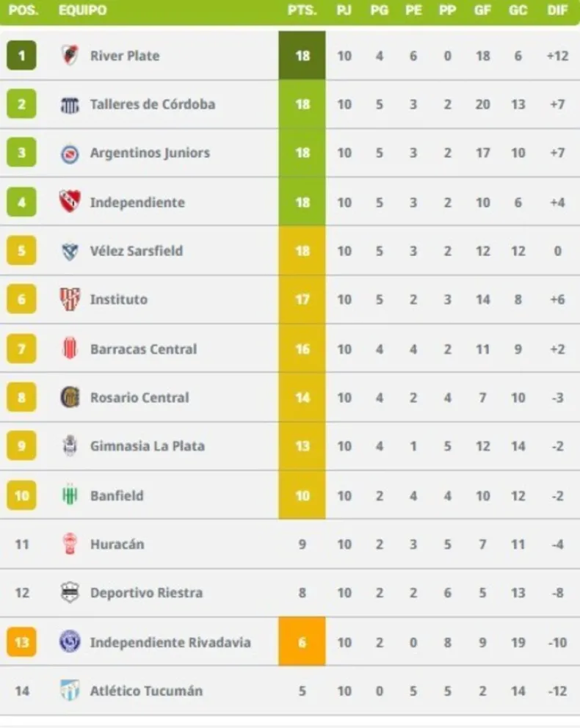Open the Gimnasia La Plata team link

click(148, 446)
